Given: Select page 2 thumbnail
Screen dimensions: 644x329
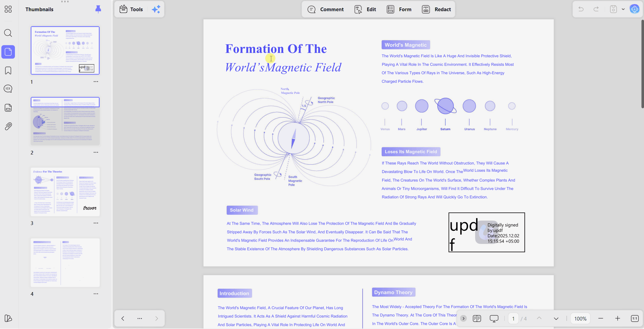Looking at the screenshot, I should click(65, 121).
